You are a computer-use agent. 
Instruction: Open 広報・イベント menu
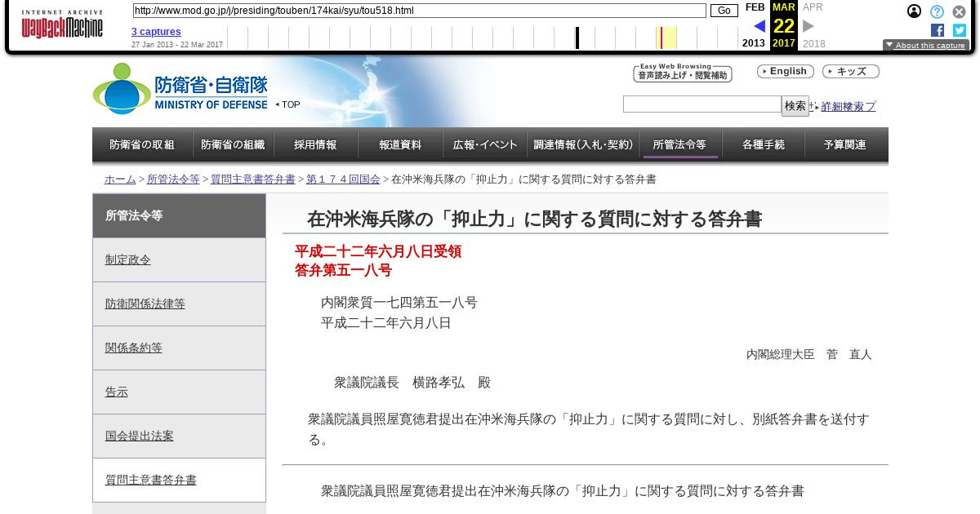pyautogui.click(x=485, y=144)
